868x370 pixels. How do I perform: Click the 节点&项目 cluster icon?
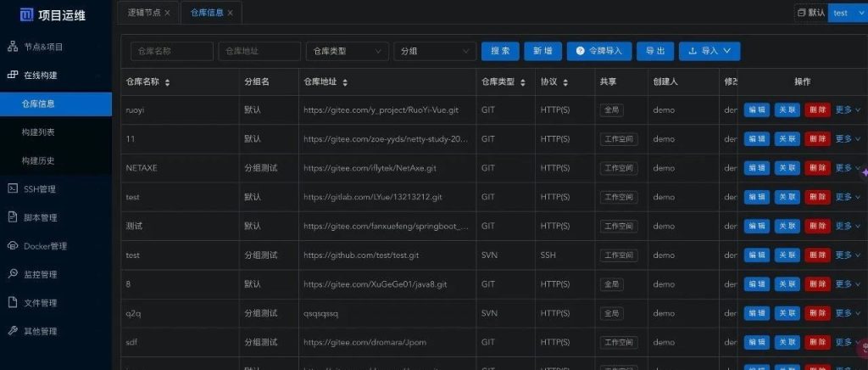(x=13, y=47)
